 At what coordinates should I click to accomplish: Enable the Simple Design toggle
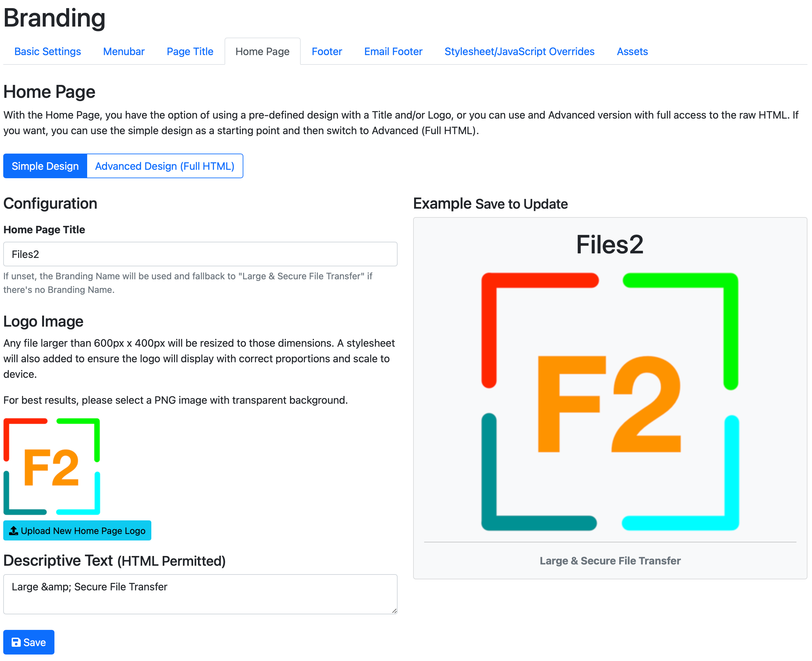pos(46,166)
